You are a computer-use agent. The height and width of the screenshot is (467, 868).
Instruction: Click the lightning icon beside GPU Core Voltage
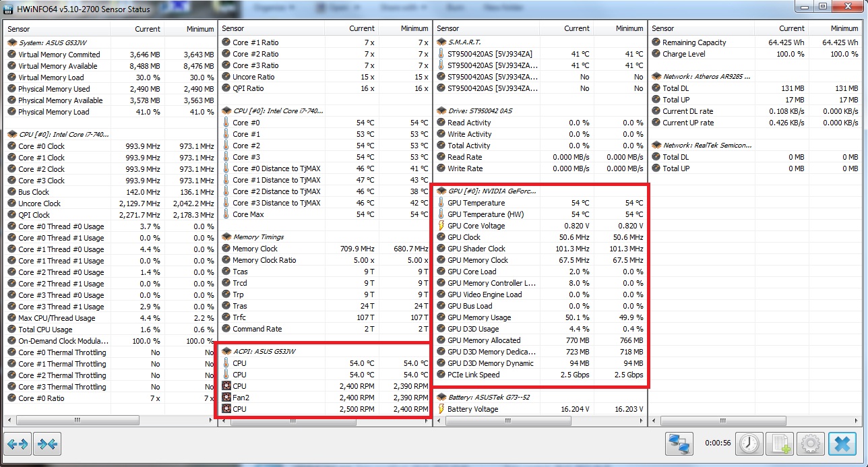pyautogui.click(x=442, y=226)
